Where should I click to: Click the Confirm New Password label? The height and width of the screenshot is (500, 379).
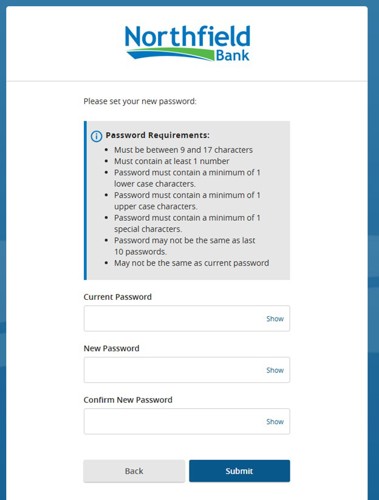tap(128, 400)
